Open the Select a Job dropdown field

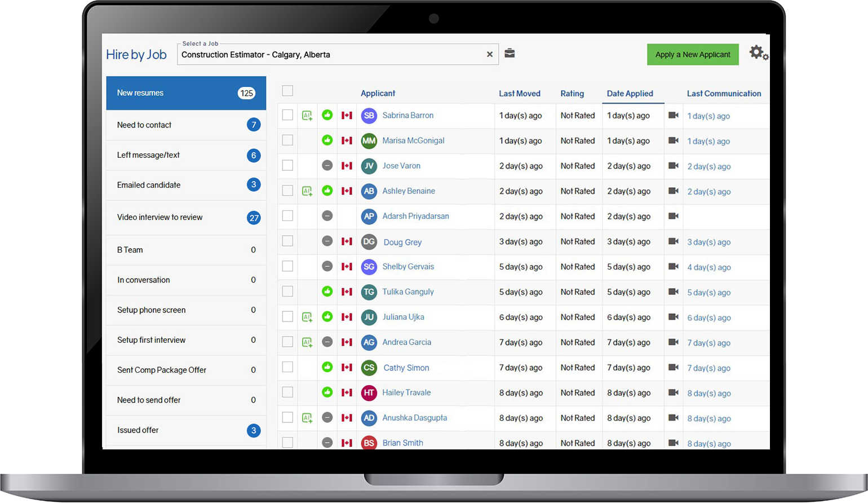tap(338, 54)
